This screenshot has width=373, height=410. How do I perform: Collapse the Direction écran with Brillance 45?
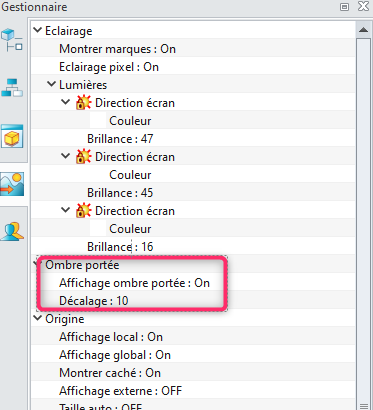pos(66,156)
